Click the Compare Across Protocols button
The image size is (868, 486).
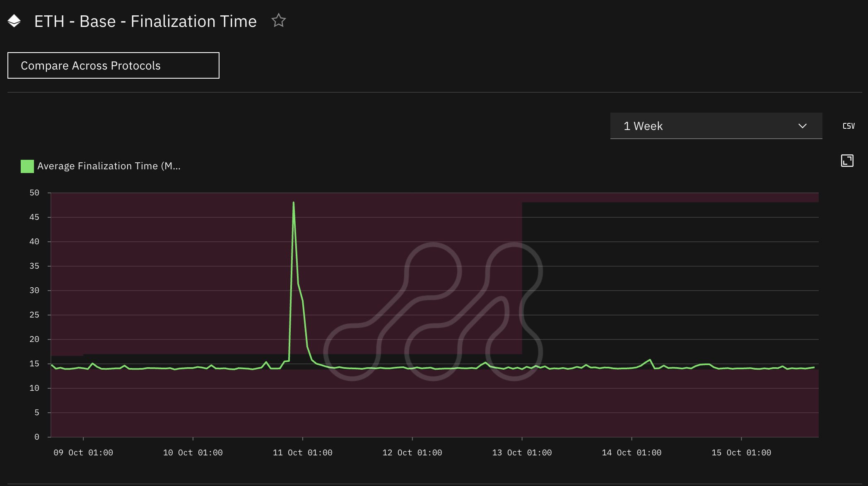point(113,65)
